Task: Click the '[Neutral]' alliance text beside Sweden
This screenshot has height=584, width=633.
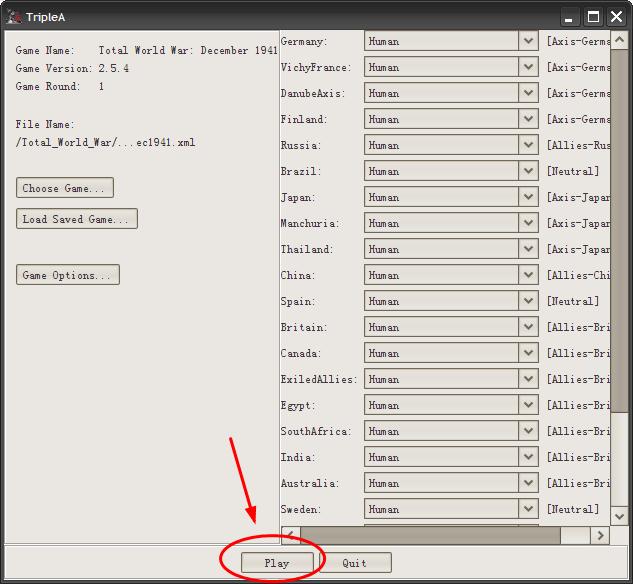Action: coord(572,509)
